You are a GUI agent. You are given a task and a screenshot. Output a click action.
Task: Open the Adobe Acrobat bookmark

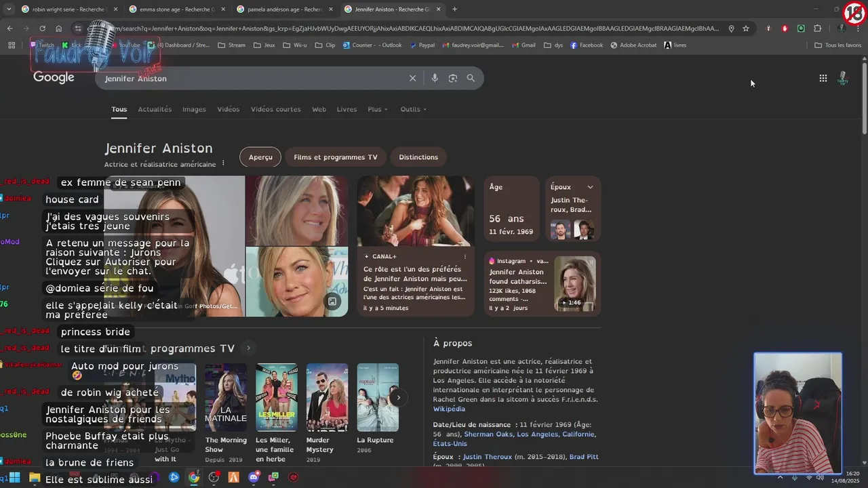pos(633,45)
